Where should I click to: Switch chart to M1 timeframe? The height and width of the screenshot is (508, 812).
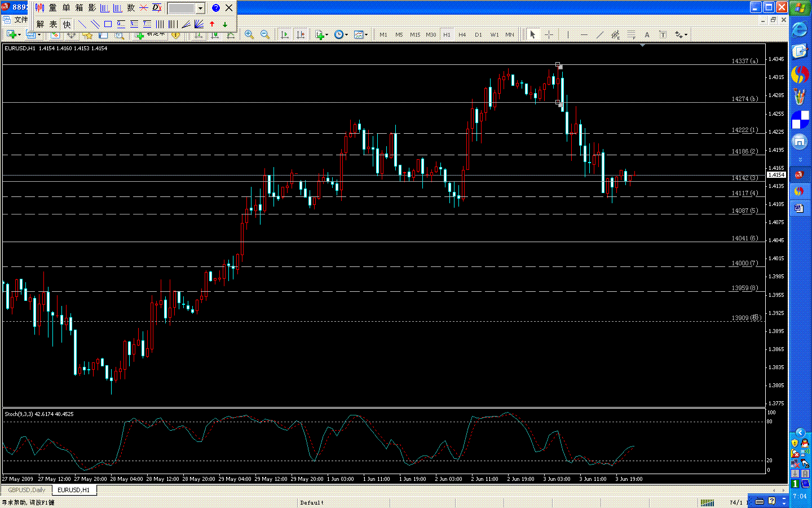pyautogui.click(x=383, y=35)
